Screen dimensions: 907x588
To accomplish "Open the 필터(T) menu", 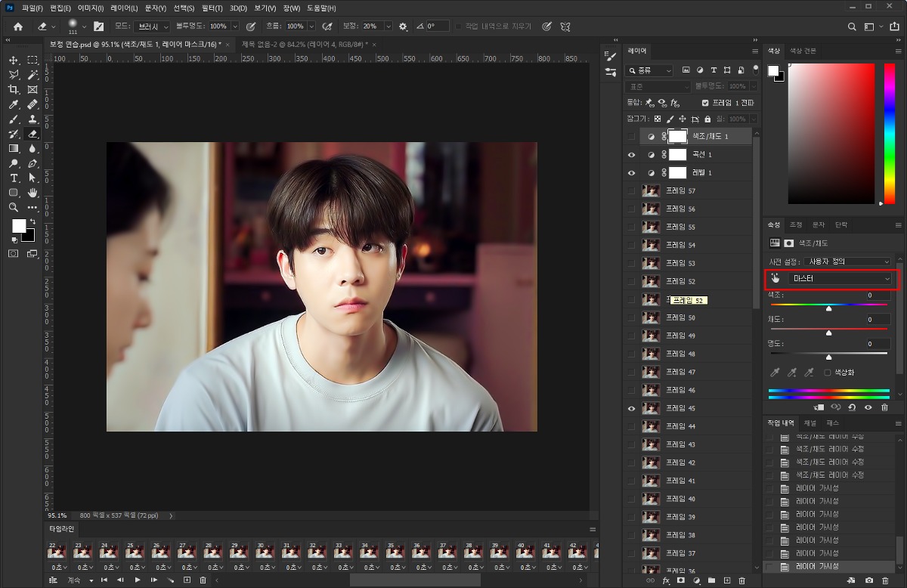I will (212, 8).
